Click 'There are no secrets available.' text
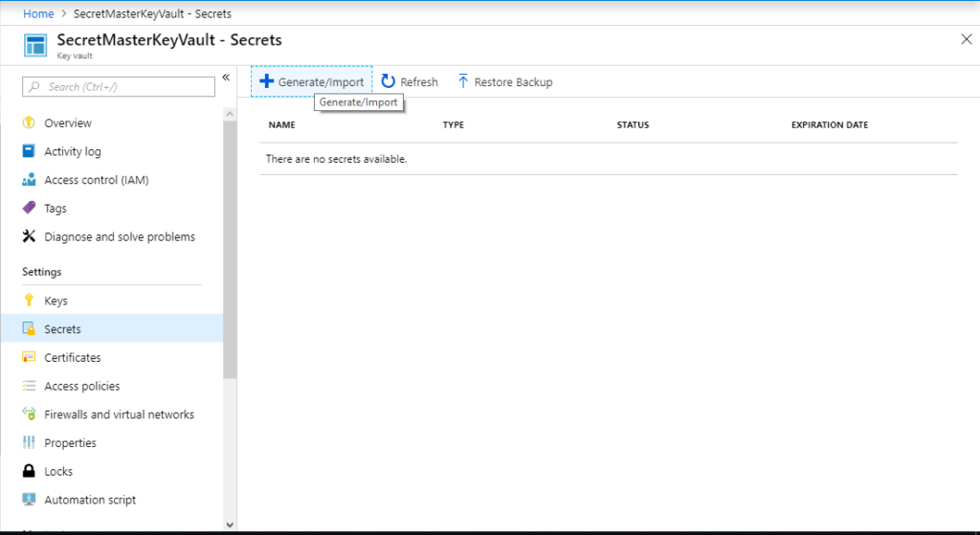Screen dimensions: 980x535 pos(336,159)
